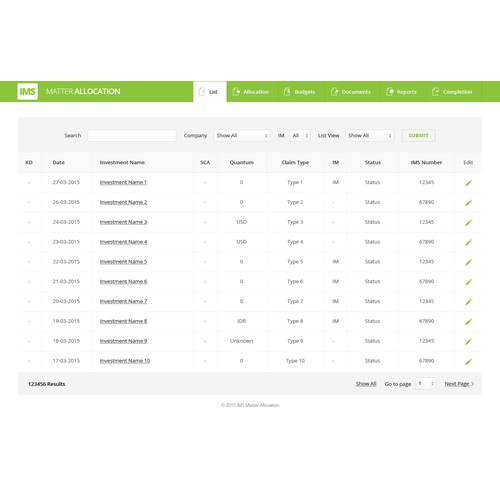Screen dimensions: 500x500
Task: Click the Date column header
Action: coord(59,163)
